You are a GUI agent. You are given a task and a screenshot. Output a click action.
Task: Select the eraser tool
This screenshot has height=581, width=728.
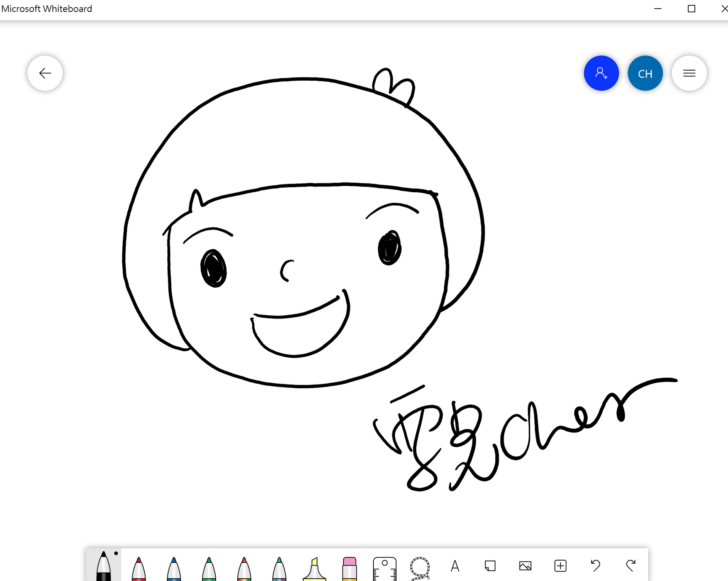(350, 568)
